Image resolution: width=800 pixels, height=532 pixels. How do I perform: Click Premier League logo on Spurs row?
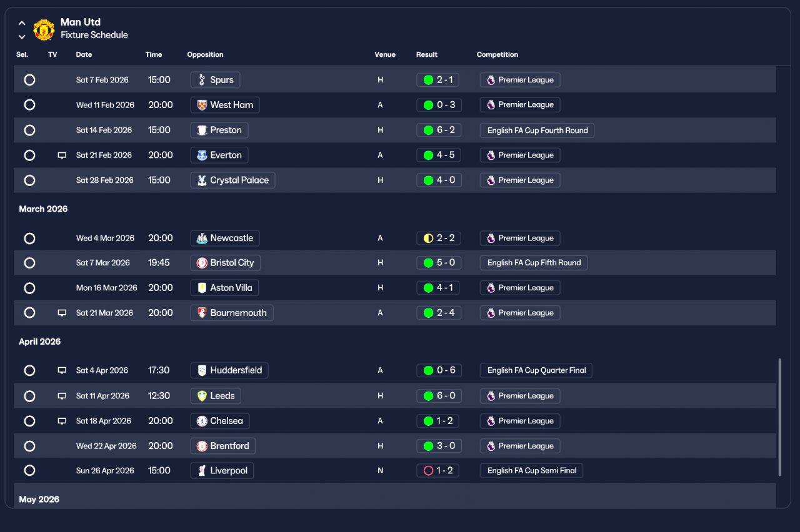point(491,80)
